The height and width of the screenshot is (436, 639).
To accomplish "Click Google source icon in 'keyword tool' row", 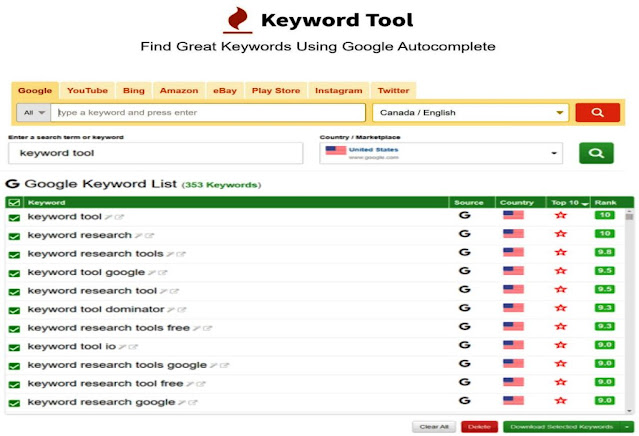I will point(465,215).
